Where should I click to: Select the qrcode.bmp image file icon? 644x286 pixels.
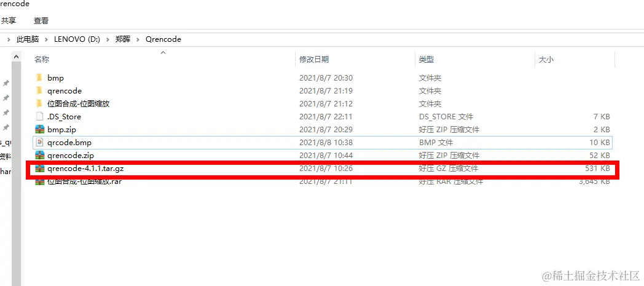coord(39,143)
